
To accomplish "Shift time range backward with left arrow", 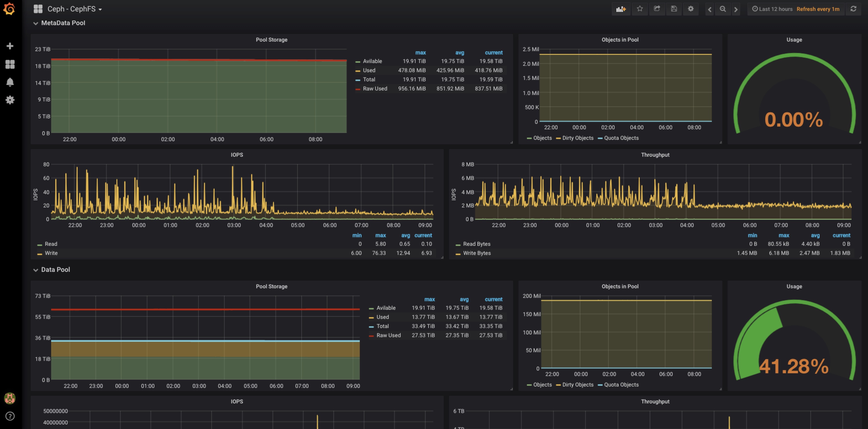I will 709,9.
